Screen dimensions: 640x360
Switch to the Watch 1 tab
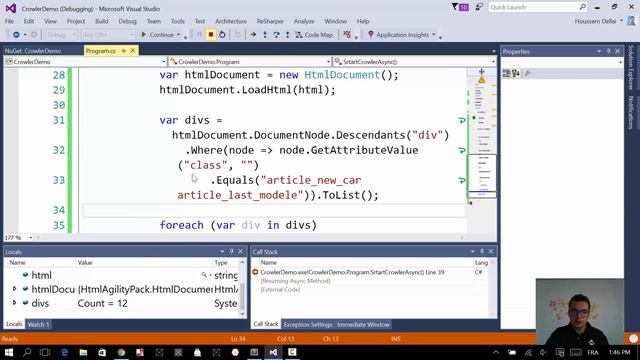pos(38,324)
